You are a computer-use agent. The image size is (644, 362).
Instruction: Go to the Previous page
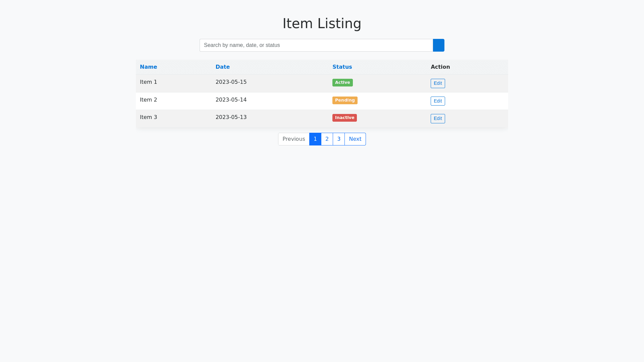[293, 139]
